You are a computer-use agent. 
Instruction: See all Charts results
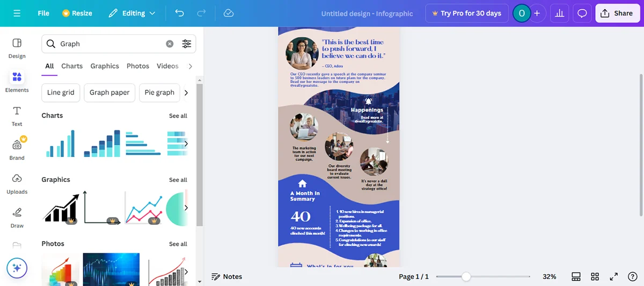coord(178,116)
